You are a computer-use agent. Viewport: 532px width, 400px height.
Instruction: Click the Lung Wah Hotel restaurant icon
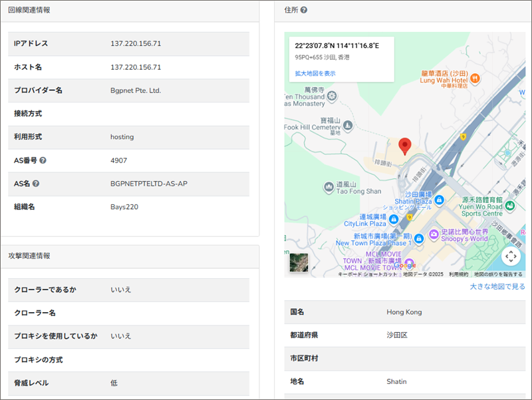[475, 78]
